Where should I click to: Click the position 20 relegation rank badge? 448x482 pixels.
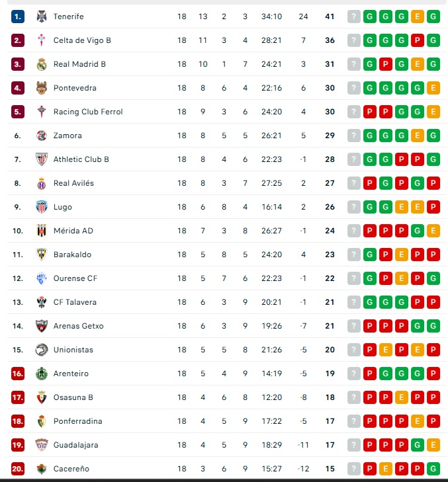coord(18,469)
